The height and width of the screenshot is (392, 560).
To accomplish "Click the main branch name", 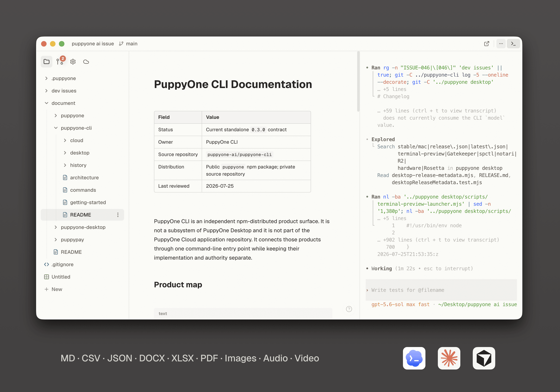I will 132,44.
